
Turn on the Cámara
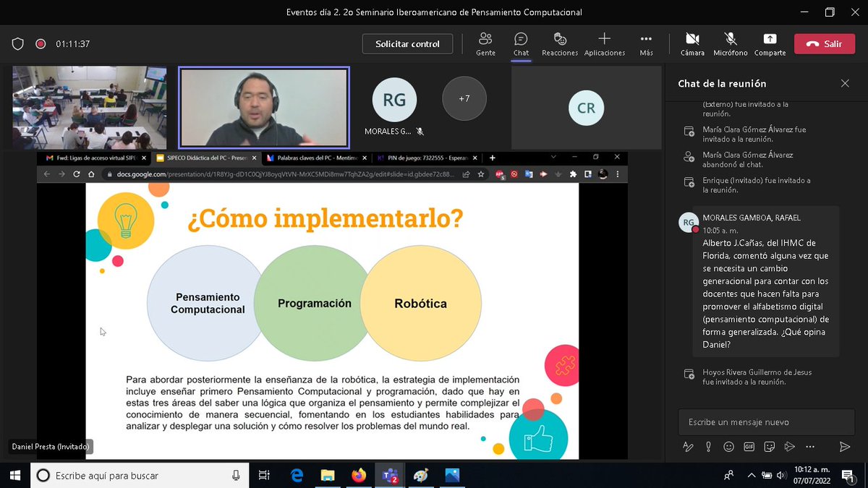coord(692,44)
